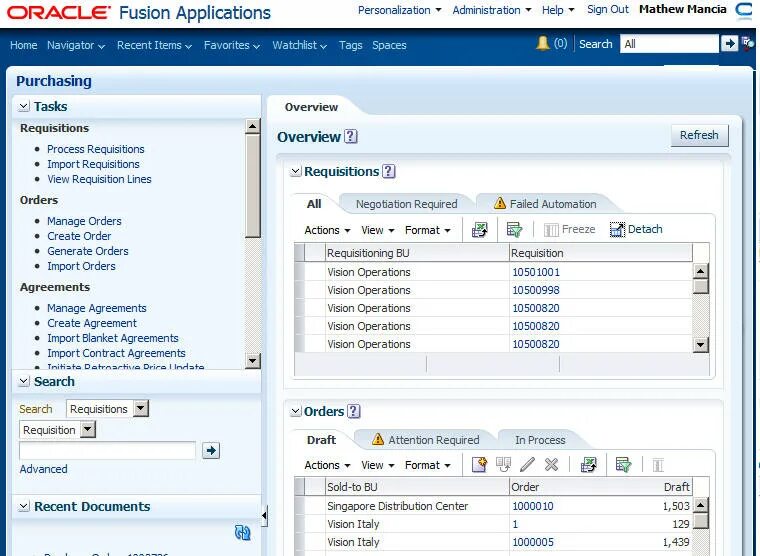The width and height of the screenshot is (760, 556).
Task: Run the Requisition search arrow button
Action: pyautogui.click(x=211, y=451)
